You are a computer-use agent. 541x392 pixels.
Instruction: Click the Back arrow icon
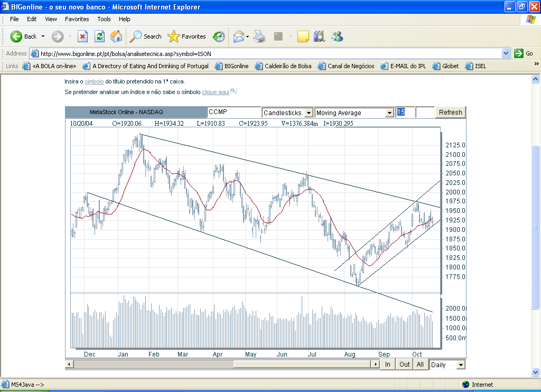tap(16, 36)
